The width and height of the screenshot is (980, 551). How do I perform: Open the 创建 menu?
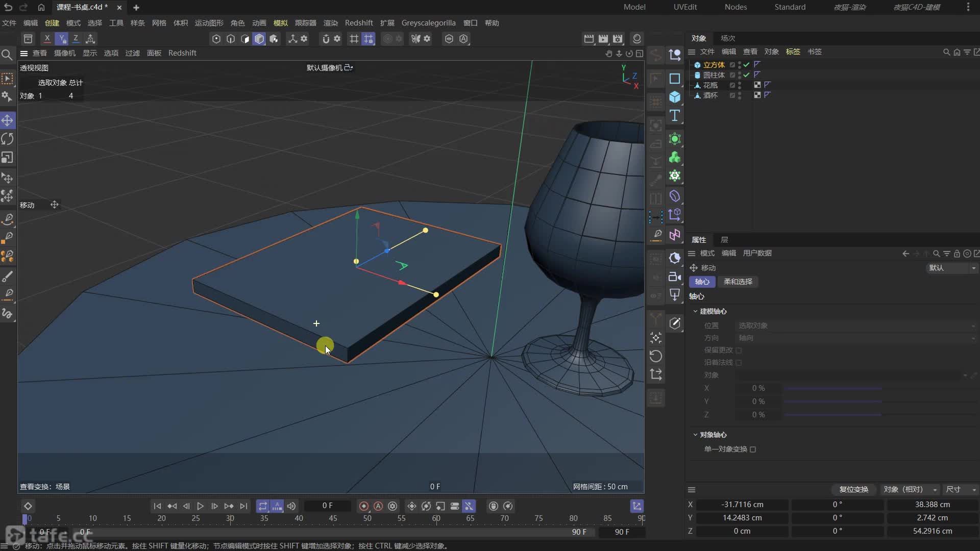[x=52, y=23]
